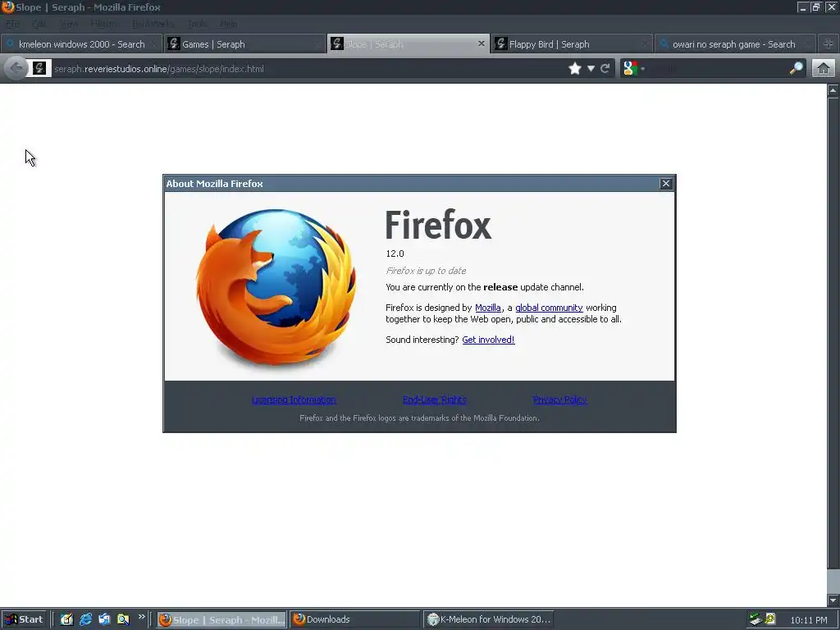The width and height of the screenshot is (840, 630).
Task: Open the global community link
Action: point(549,308)
